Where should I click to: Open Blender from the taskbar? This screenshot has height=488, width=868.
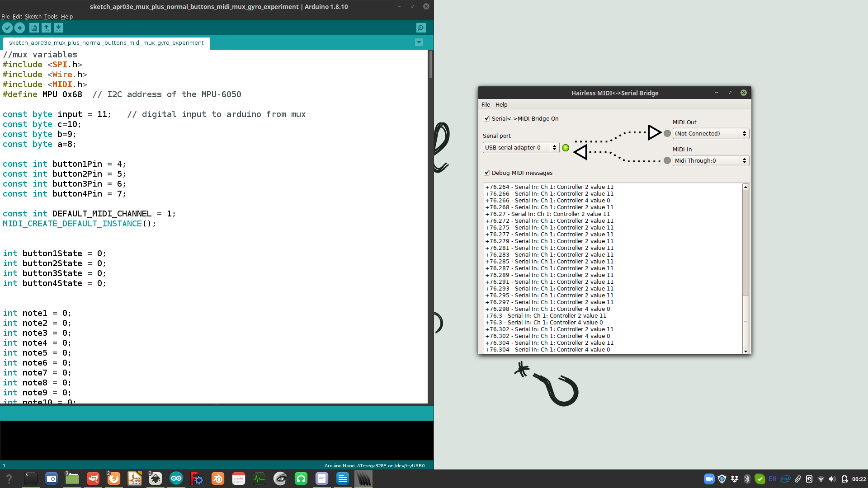[x=218, y=479]
